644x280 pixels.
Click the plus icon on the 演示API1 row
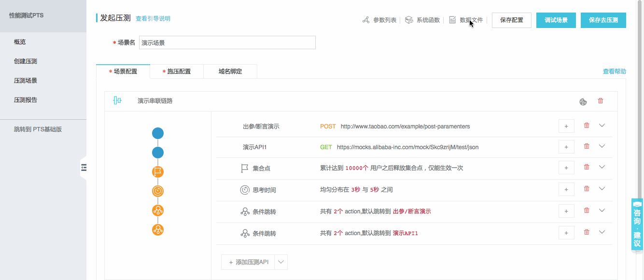coord(566,146)
